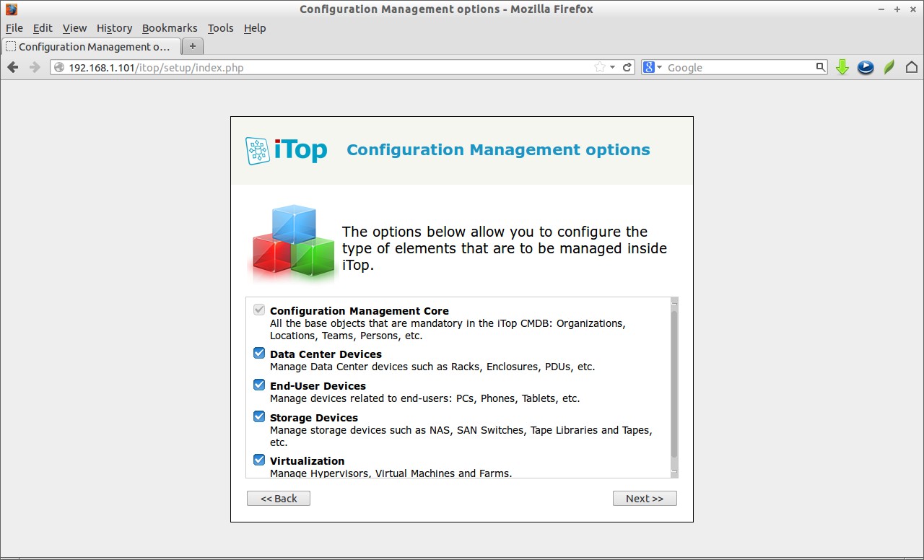The width and height of the screenshot is (924, 560).
Task: Open the History menu
Action: [114, 28]
